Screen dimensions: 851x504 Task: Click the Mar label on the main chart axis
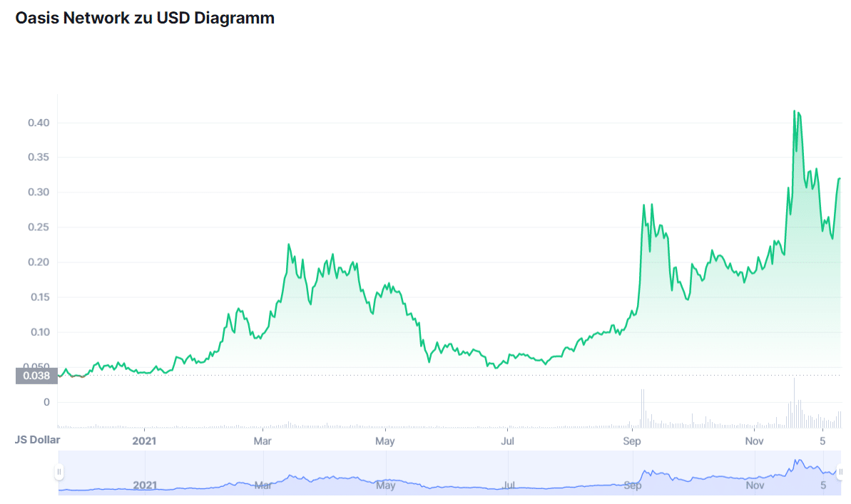263,441
